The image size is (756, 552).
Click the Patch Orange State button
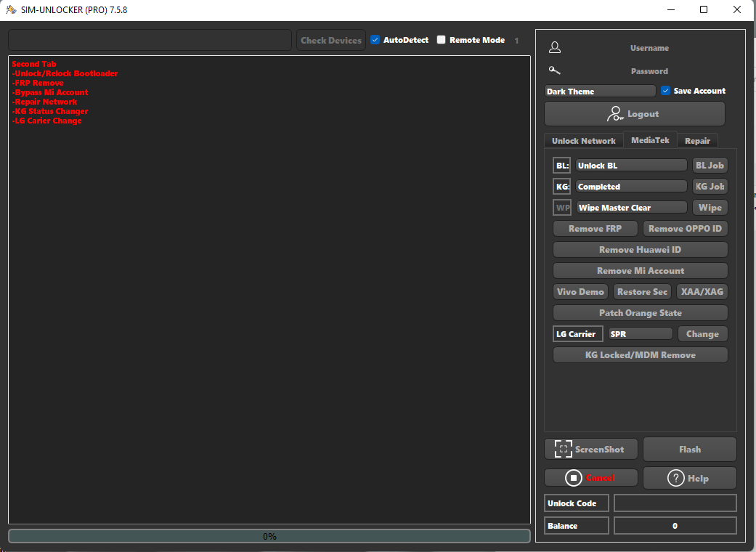(640, 313)
